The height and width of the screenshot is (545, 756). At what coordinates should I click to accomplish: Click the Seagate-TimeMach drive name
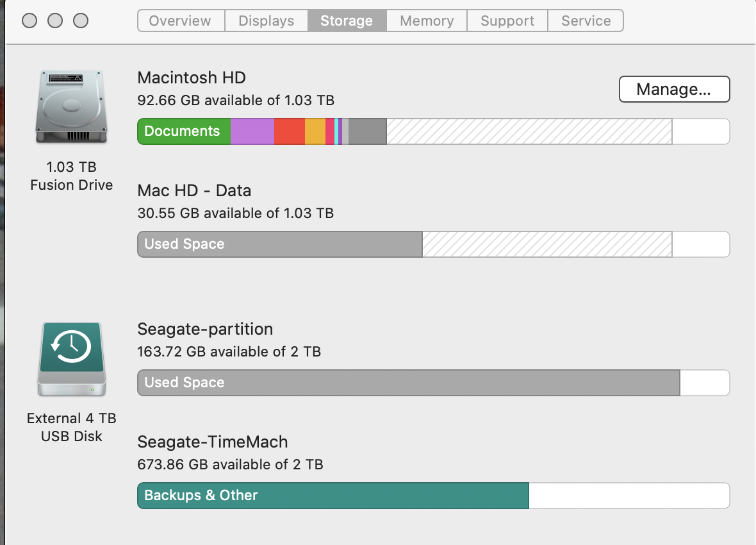click(x=213, y=442)
